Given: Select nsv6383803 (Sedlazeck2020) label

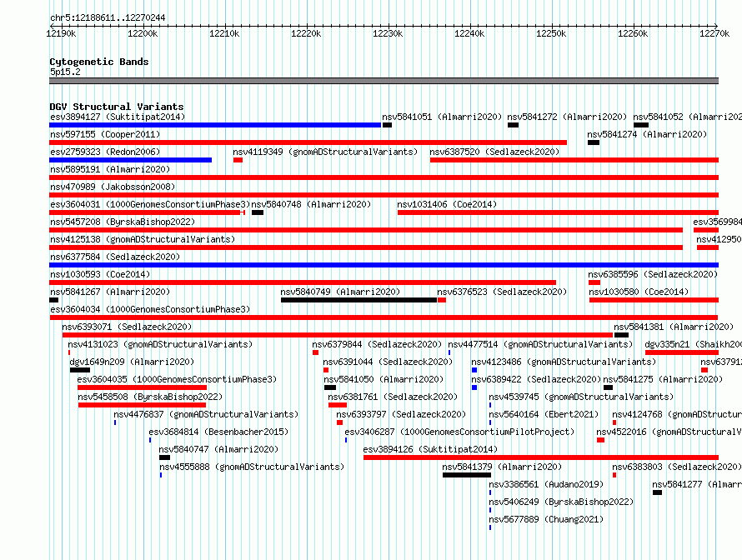Looking at the screenshot, I should click(677, 467).
